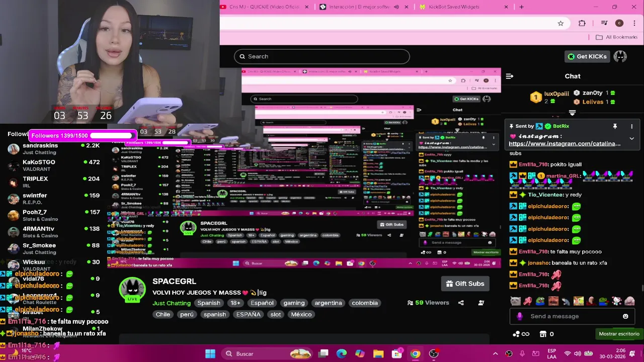Select the shrimp quick emote
644x362 pixels.
pos(528,301)
